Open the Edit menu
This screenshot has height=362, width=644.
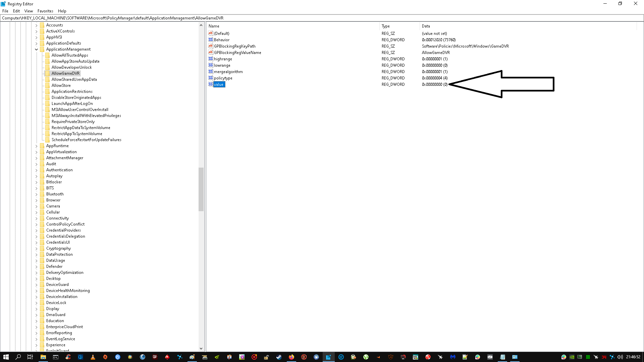(x=16, y=11)
